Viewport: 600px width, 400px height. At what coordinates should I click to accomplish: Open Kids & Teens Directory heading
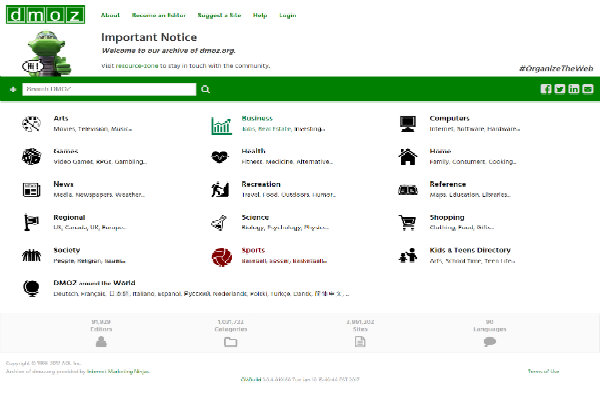(470, 250)
